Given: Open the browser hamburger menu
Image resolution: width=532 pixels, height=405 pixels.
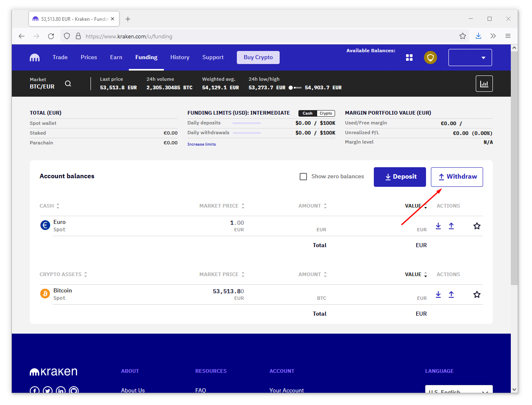Looking at the screenshot, I should coord(508,36).
